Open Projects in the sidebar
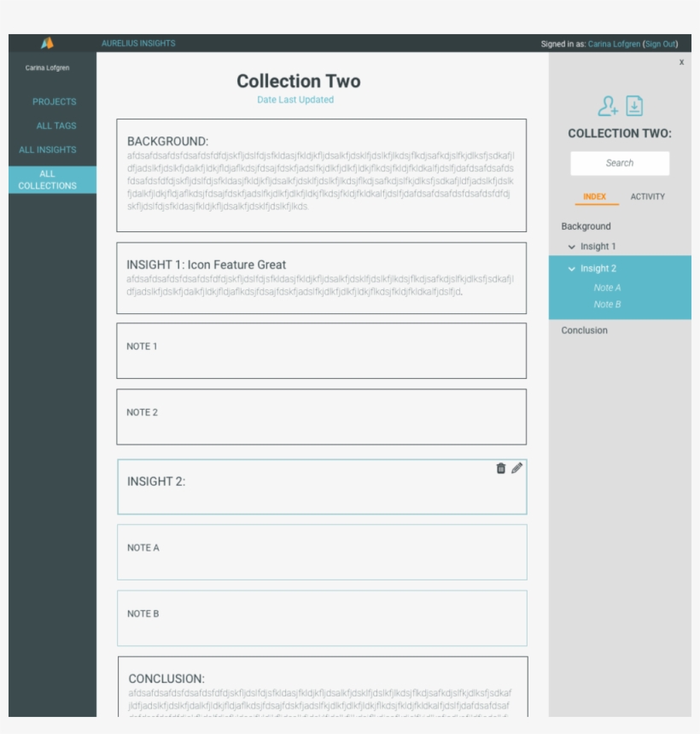 click(55, 102)
